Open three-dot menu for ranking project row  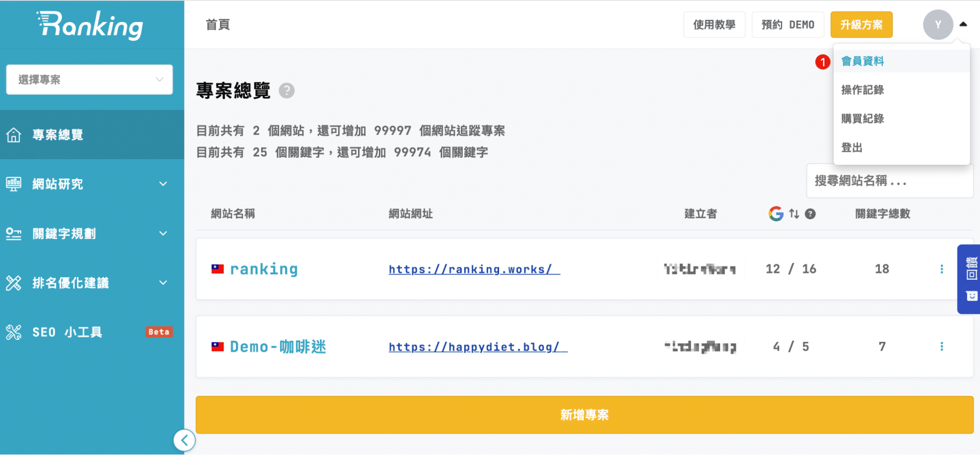point(941,269)
